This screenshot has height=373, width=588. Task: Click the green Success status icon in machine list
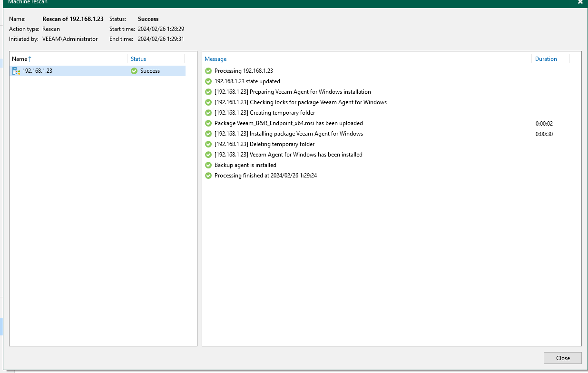tap(134, 71)
